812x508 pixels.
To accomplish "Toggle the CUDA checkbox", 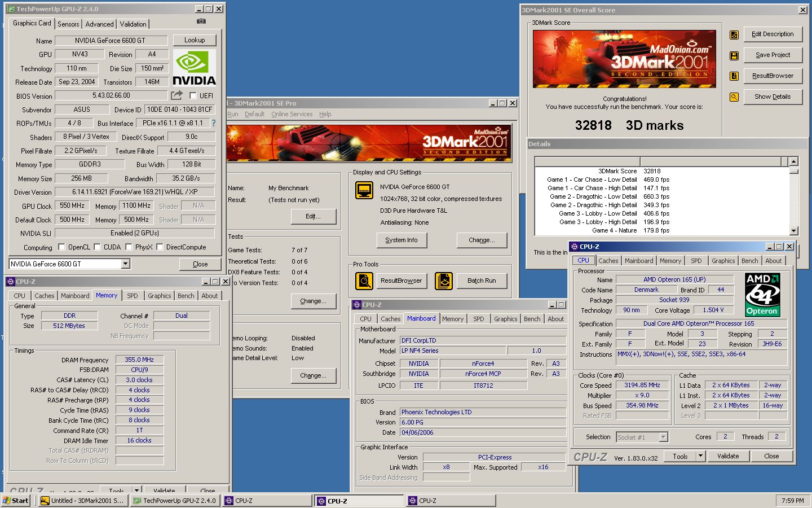I will pos(97,247).
